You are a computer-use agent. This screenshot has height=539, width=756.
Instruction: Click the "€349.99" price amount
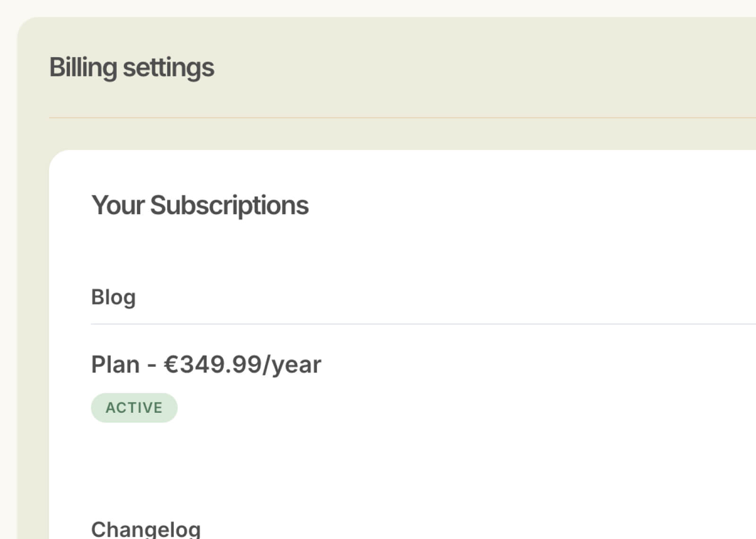(x=213, y=365)
